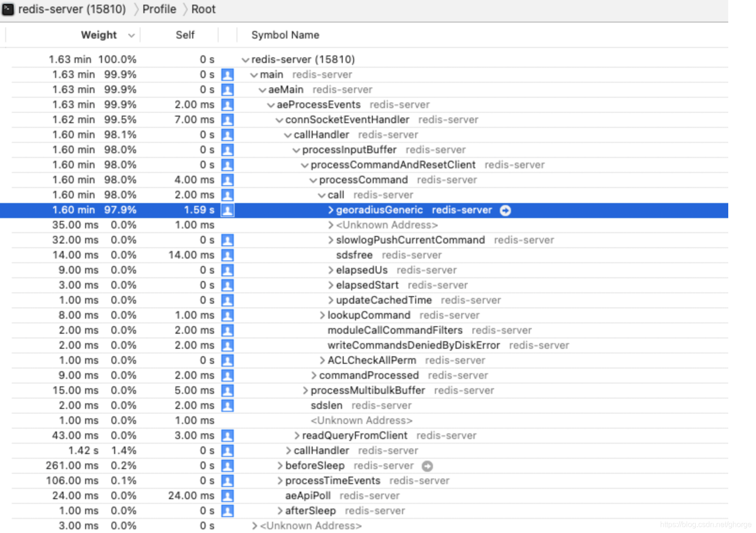The image size is (756, 533).
Task: Expand the processMultibulkBuffer node
Action: tap(305, 391)
